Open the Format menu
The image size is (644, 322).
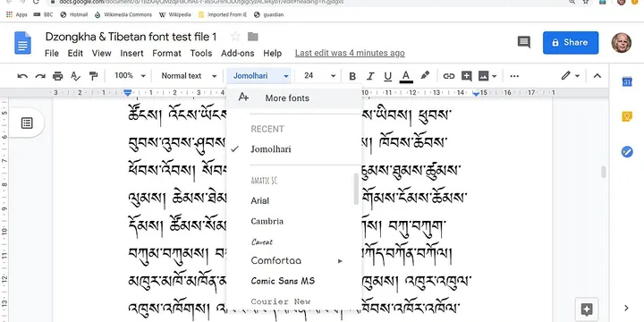[x=166, y=54]
